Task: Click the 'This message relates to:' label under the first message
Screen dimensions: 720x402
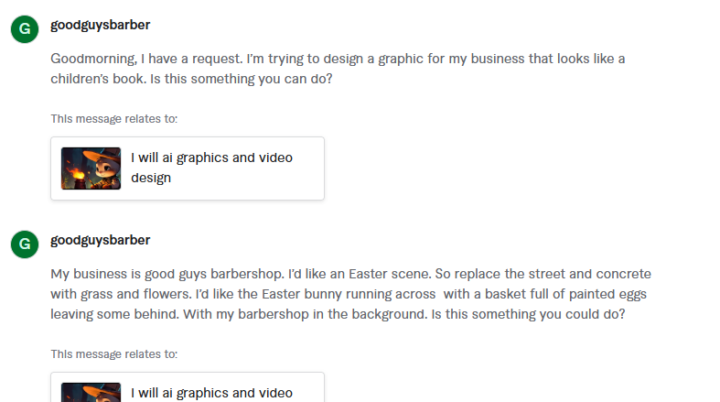Action: 114,119
